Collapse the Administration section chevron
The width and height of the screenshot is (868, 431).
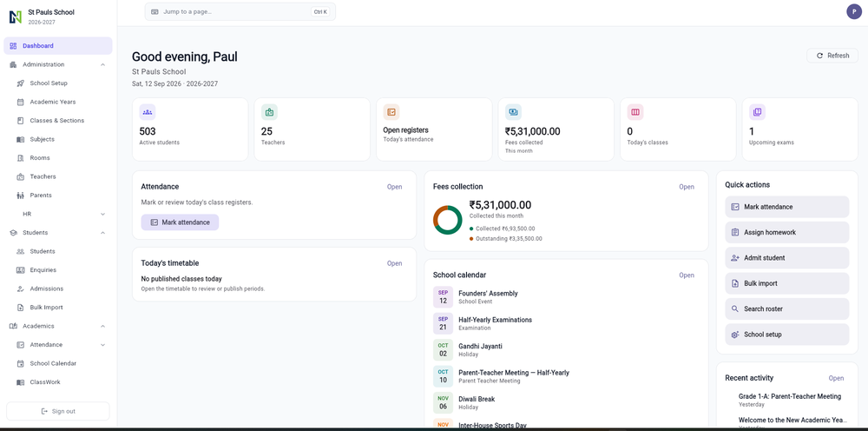point(103,65)
